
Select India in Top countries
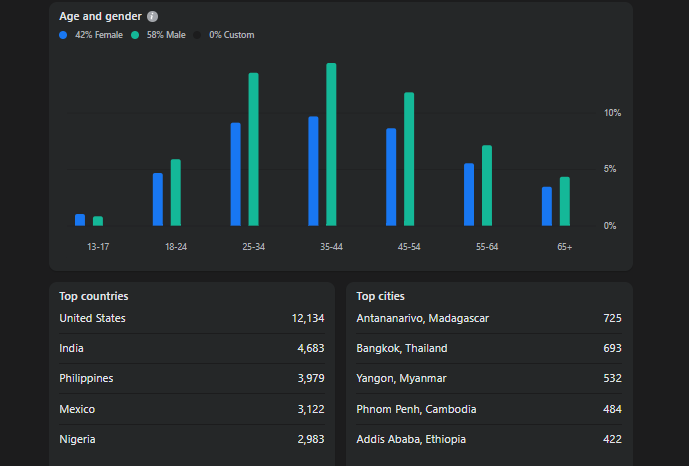coord(191,348)
